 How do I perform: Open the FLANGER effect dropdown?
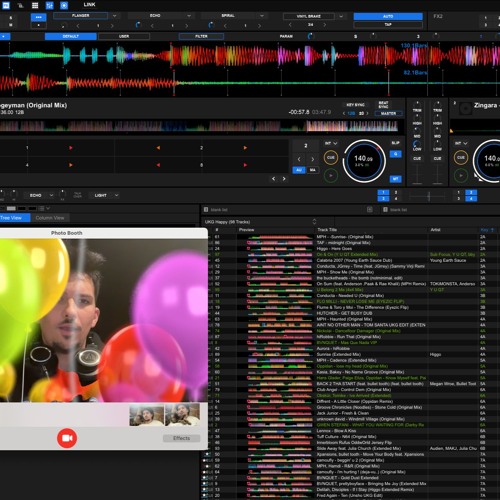(x=114, y=16)
